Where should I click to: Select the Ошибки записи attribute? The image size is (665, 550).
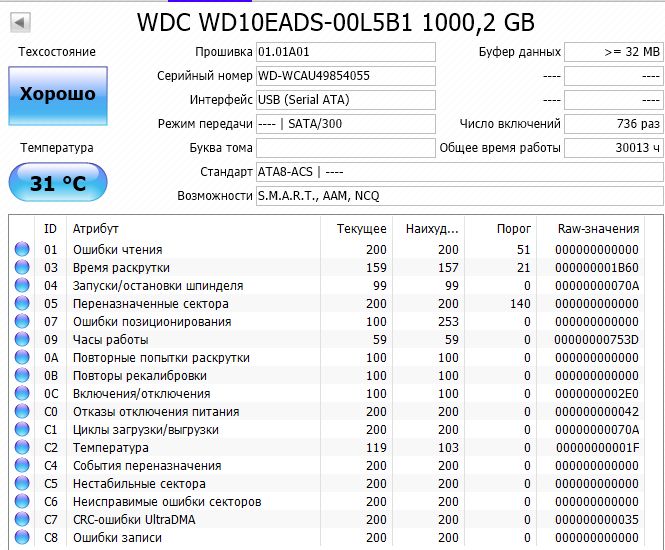[327, 538]
